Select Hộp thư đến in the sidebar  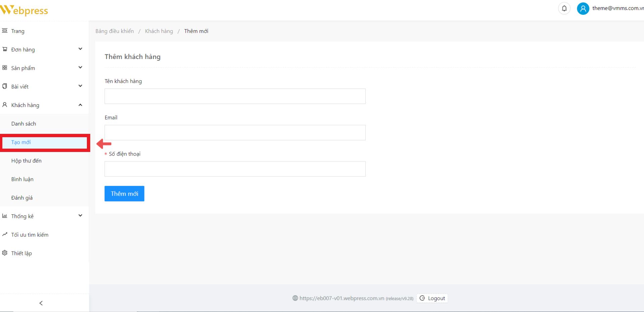26,161
